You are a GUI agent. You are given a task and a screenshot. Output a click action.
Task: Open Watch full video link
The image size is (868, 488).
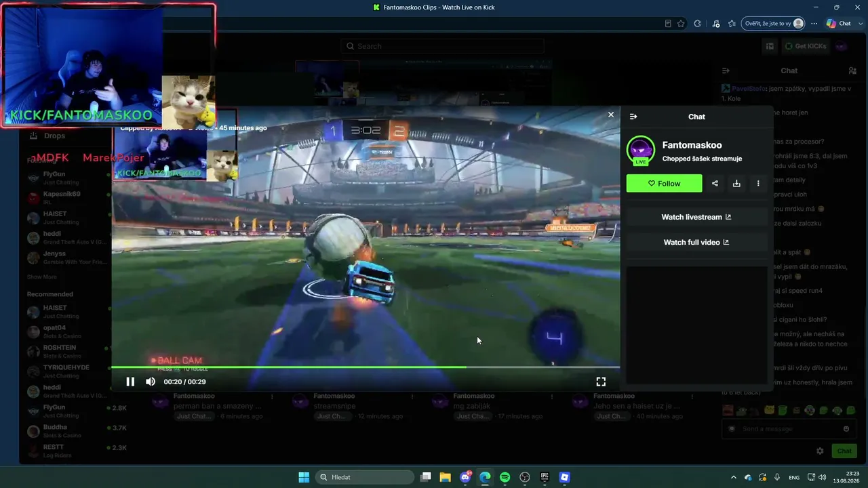coord(696,242)
